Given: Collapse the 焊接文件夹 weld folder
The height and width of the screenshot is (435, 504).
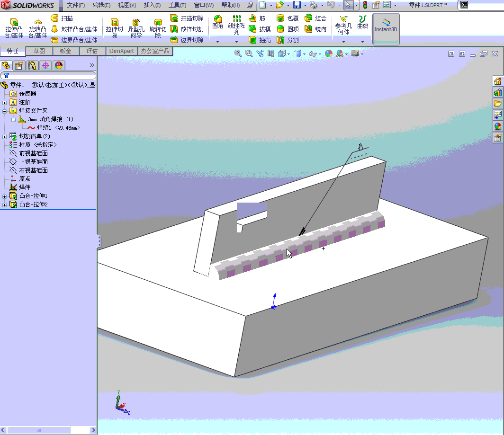Looking at the screenshot, I should (x=5, y=112).
